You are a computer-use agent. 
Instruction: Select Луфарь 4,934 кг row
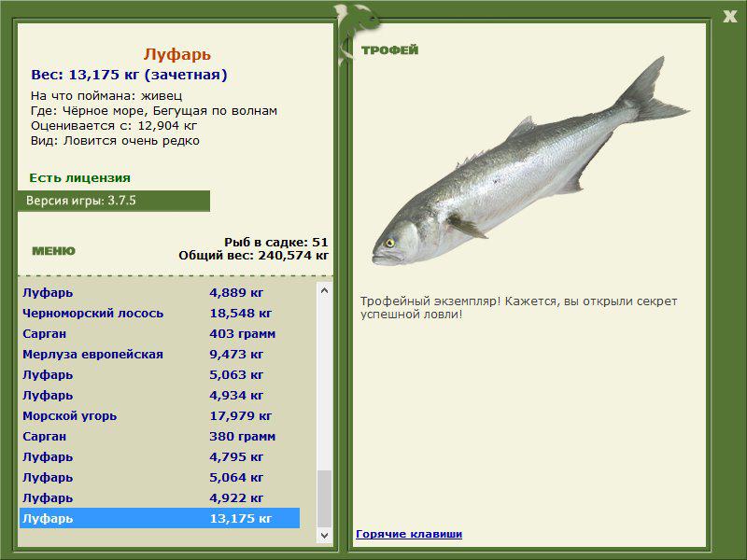(x=160, y=395)
